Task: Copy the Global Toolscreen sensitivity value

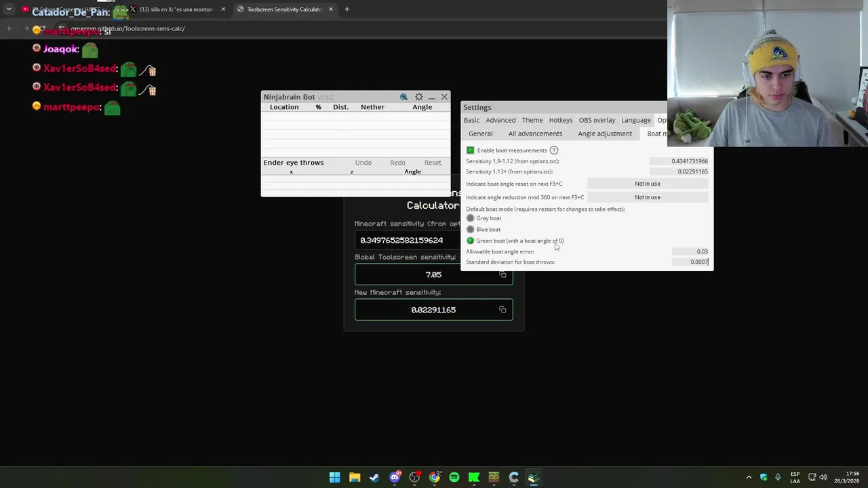Action: [x=502, y=274]
